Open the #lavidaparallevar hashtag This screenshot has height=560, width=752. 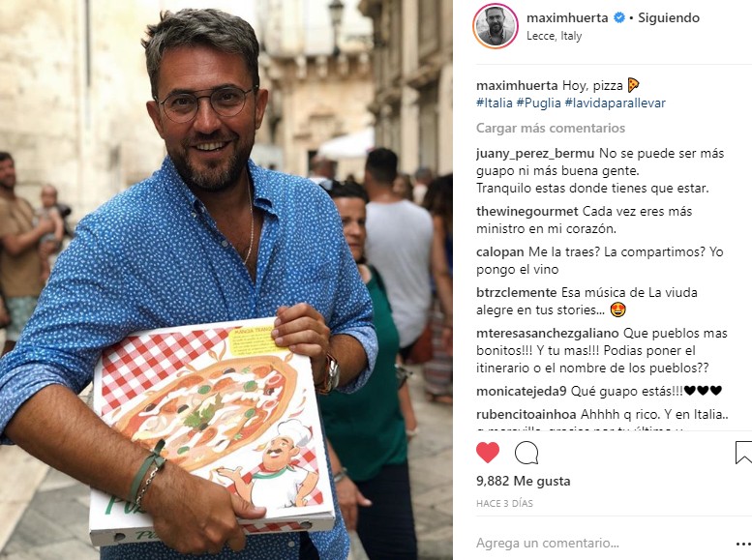pyautogui.click(x=615, y=103)
